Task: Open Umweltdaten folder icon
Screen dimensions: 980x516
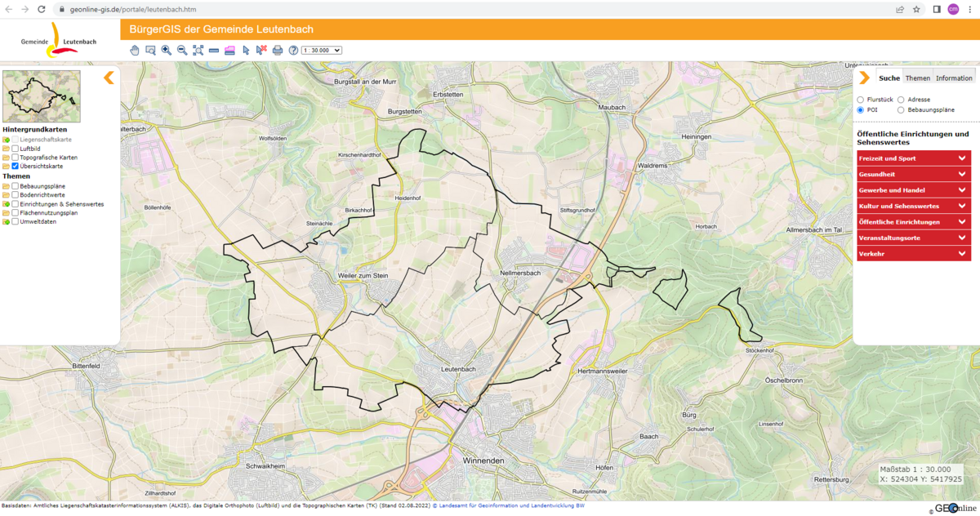Action: tap(6, 221)
